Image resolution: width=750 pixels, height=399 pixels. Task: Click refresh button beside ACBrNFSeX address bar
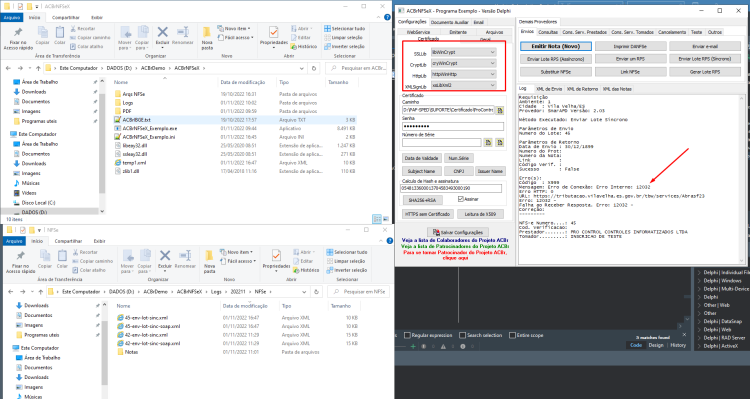point(314,68)
